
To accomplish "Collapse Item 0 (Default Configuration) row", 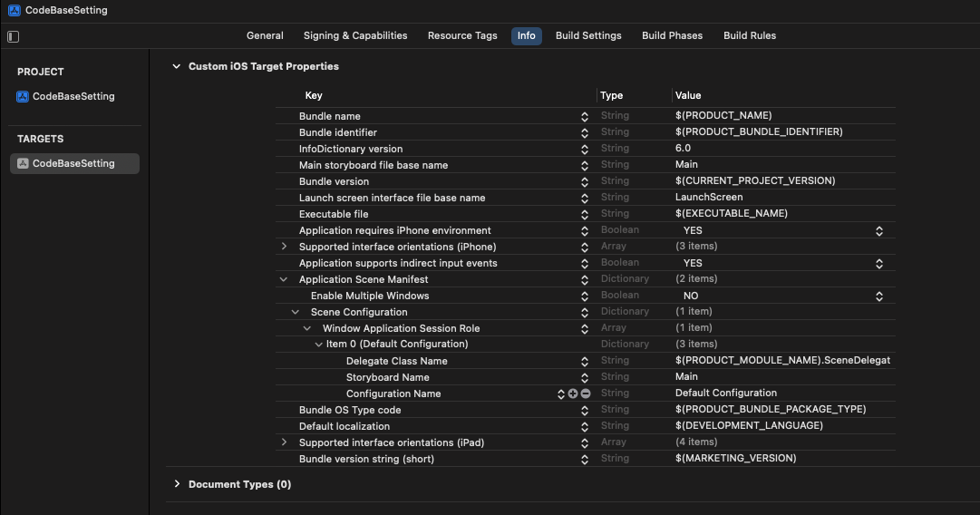I will pos(319,345).
